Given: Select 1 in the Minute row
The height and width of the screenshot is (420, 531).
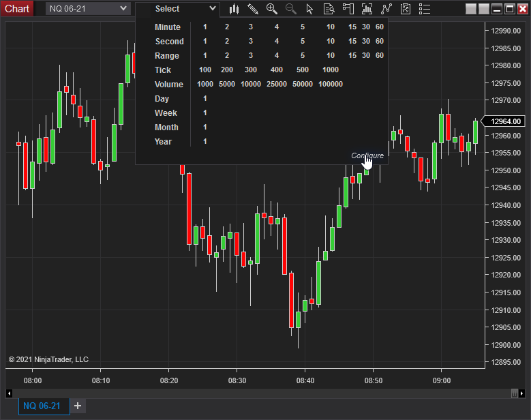Looking at the screenshot, I should pyautogui.click(x=205, y=27).
